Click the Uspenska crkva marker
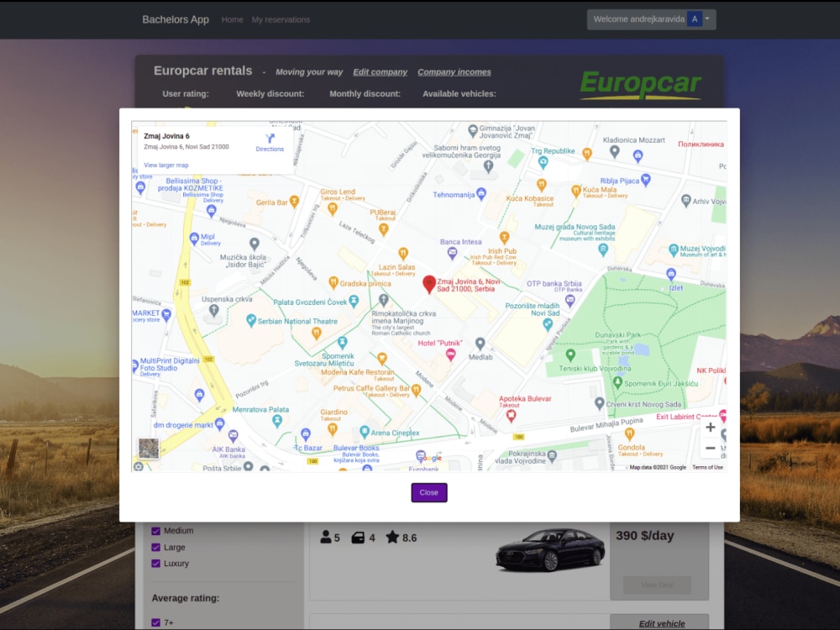Image resolution: width=840 pixels, height=630 pixels. (213, 310)
